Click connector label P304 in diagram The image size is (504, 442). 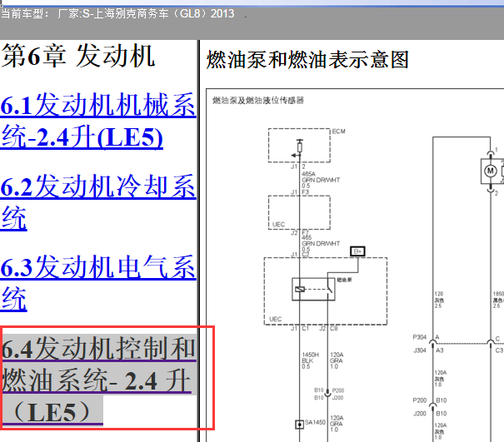[420, 337]
